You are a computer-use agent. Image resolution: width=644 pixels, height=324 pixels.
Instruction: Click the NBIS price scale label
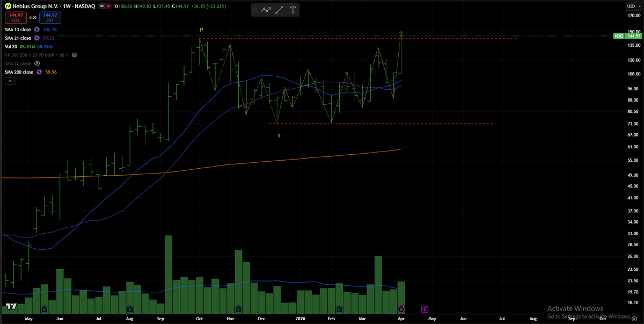pos(619,36)
